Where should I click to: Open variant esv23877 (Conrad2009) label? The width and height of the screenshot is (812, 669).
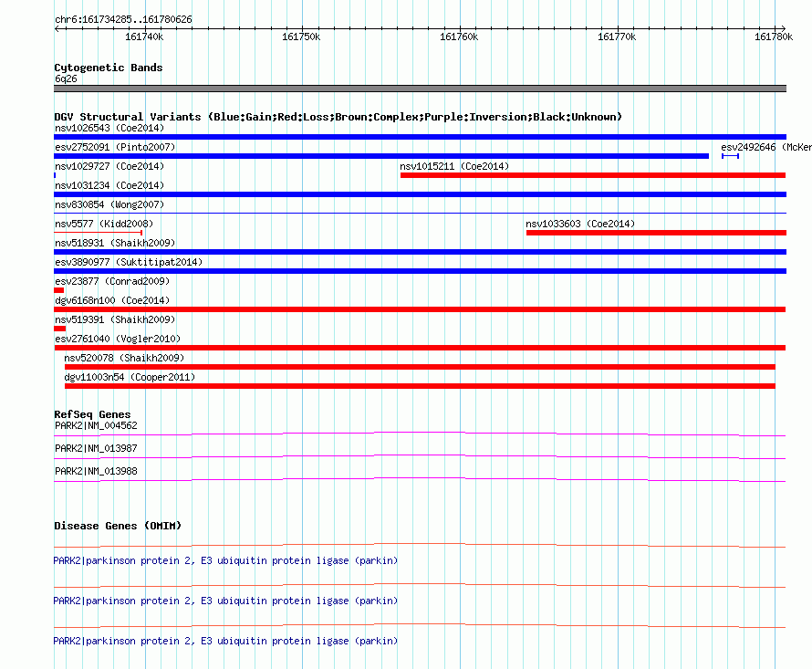(112, 281)
